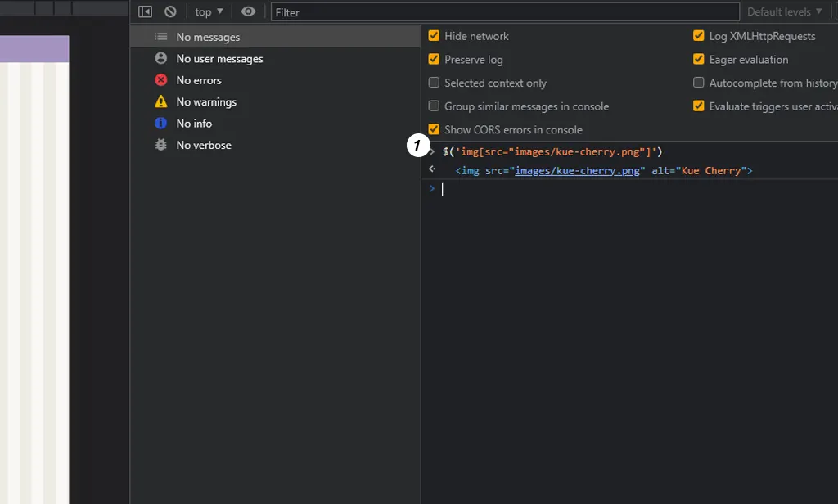838x504 pixels.
Task: Open the Default levels dropdown
Action: pyautogui.click(x=784, y=11)
